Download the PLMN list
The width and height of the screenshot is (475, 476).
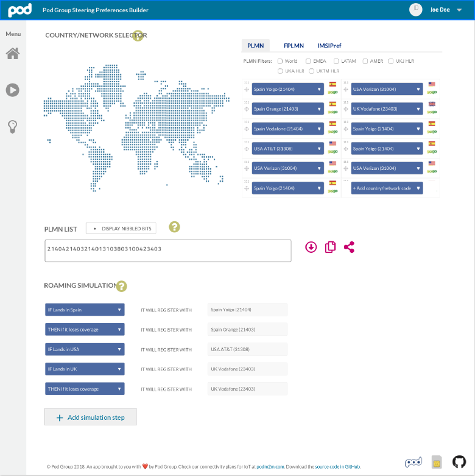click(x=311, y=247)
